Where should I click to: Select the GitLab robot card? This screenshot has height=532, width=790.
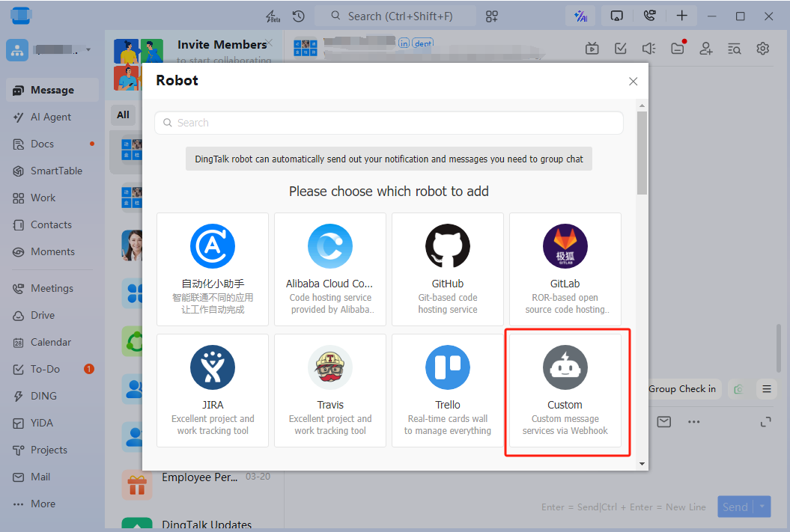coord(565,269)
